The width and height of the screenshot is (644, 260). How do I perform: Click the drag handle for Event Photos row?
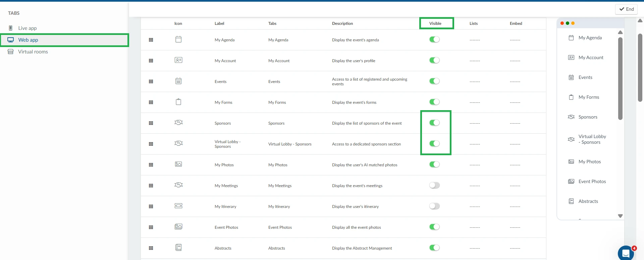pos(151,227)
